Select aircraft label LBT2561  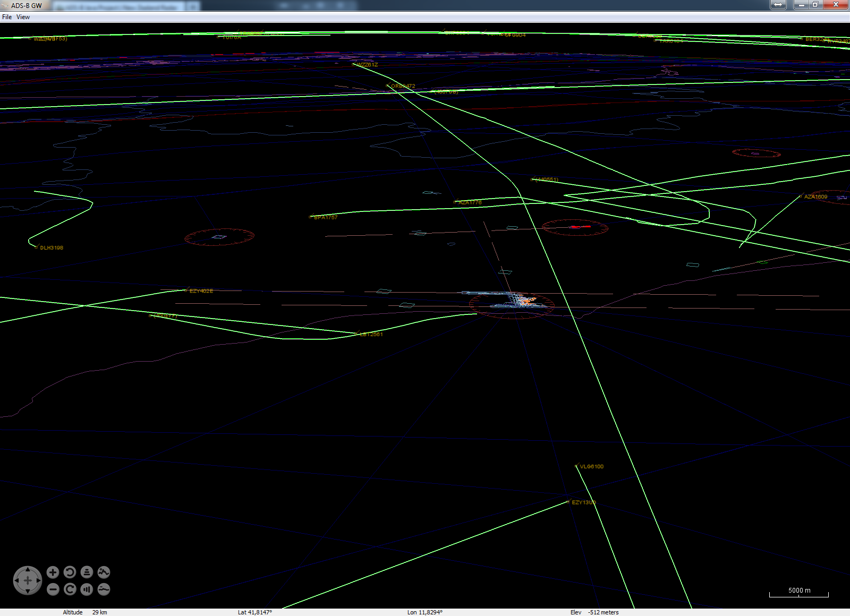point(371,334)
